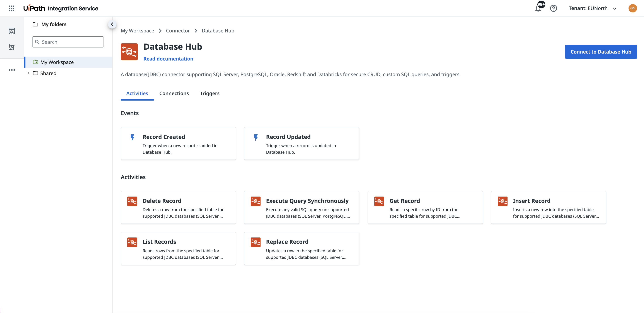This screenshot has width=644, height=313.
Task: Open the app launcher grid icon
Action: click(12, 8)
